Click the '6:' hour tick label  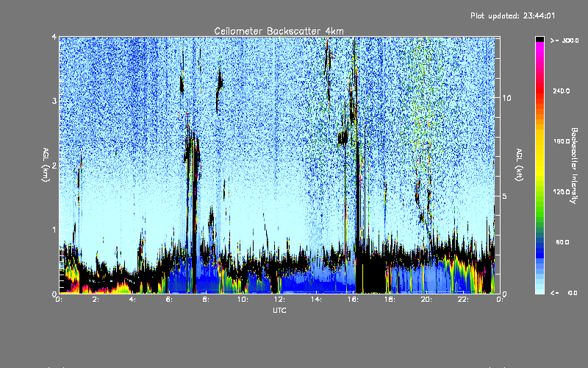click(x=169, y=300)
